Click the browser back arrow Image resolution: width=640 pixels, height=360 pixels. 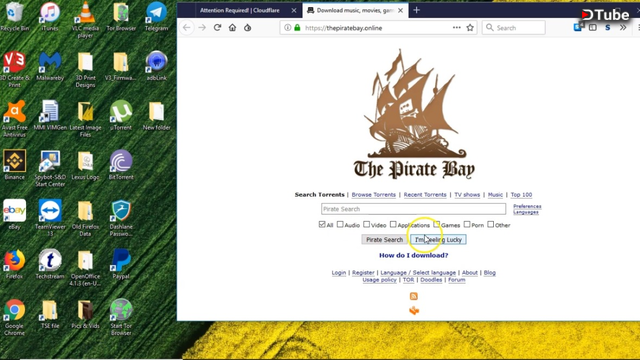[x=187, y=28]
